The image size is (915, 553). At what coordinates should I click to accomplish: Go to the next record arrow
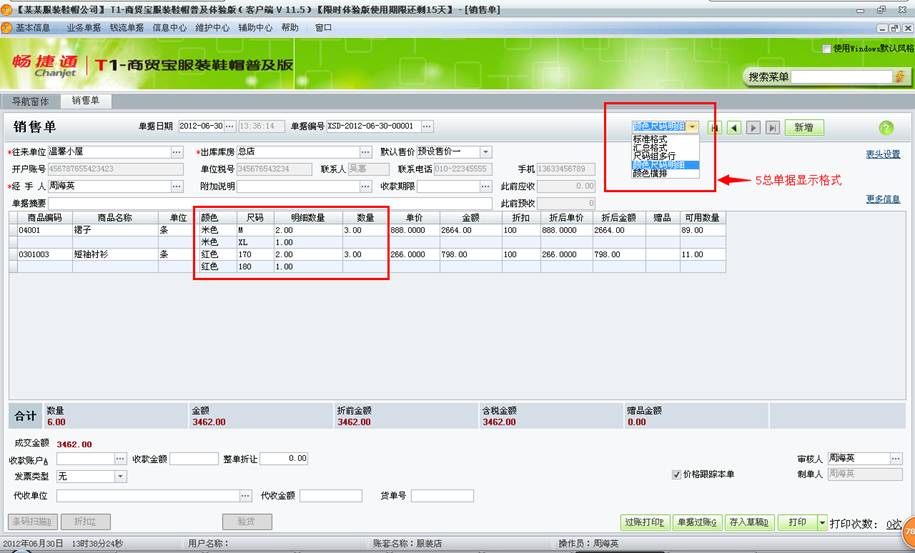753,128
